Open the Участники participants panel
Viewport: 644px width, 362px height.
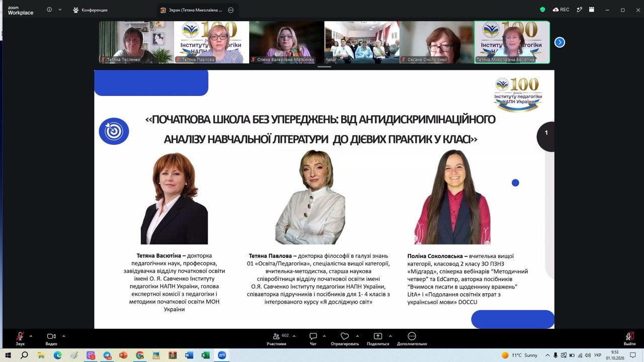[276, 339]
